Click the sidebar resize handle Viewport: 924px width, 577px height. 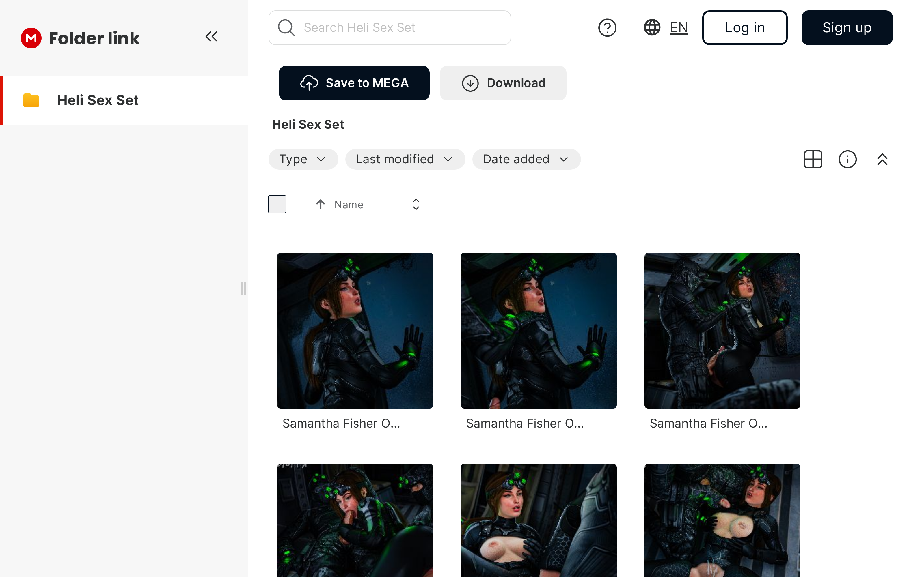[x=243, y=288]
